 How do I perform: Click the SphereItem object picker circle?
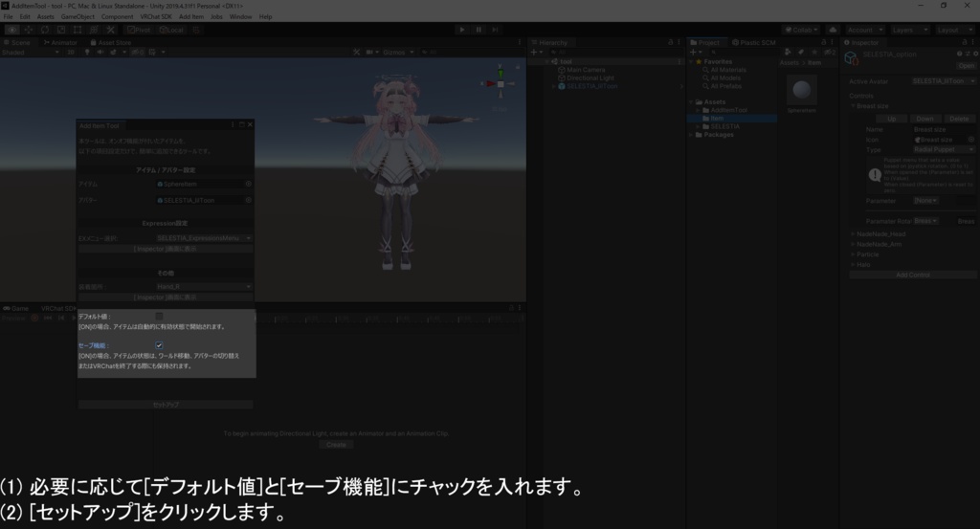point(248,185)
